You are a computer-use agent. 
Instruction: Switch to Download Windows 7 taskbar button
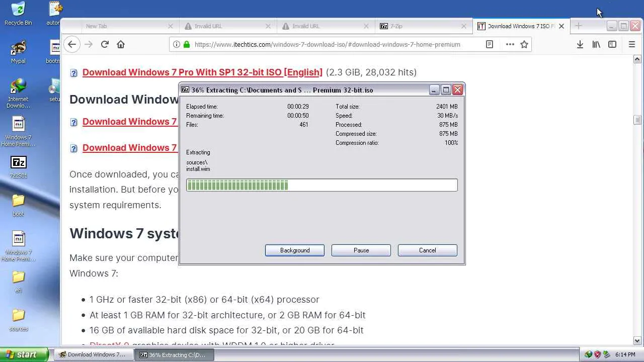click(x=93, y=354)
